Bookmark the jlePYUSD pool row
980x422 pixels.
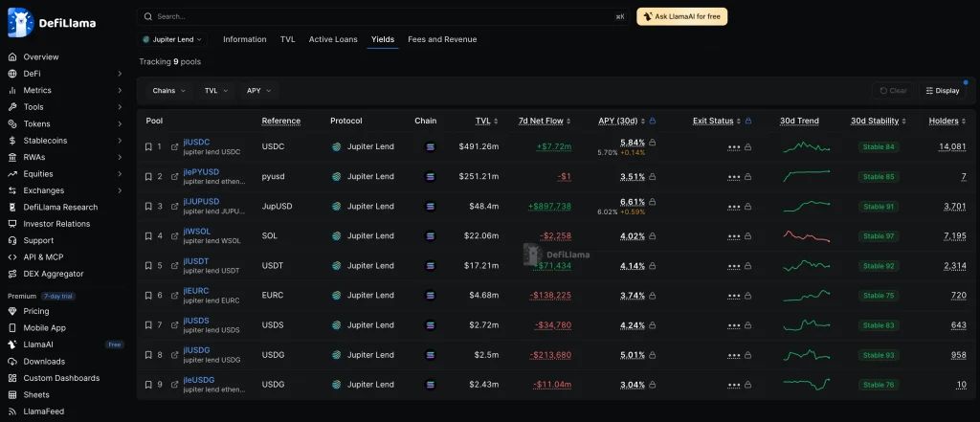148,177
